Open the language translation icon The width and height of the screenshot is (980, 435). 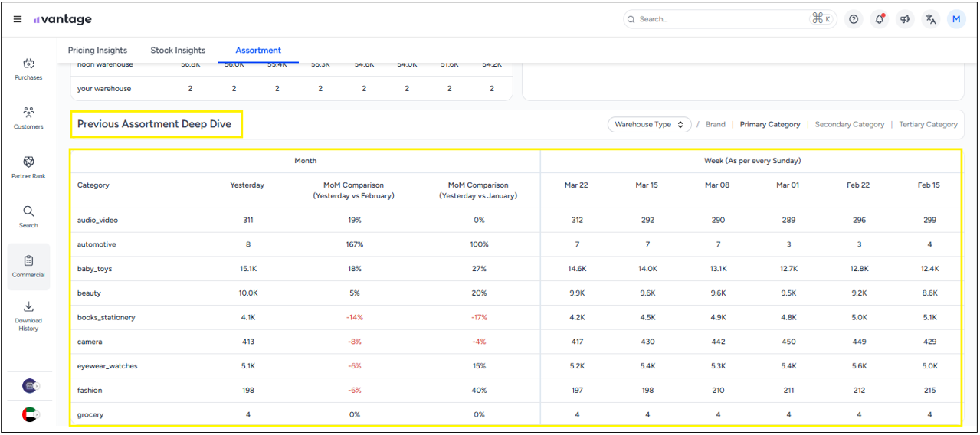931,19
